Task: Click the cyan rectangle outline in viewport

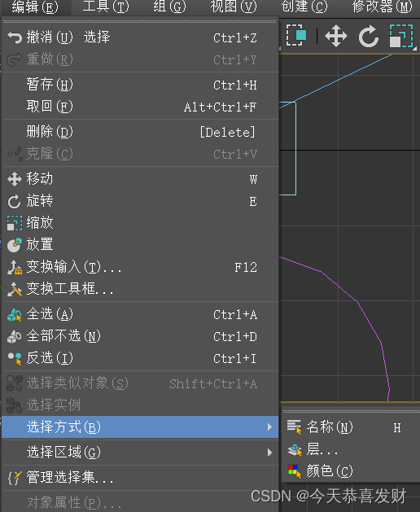Action: (295, 149)
